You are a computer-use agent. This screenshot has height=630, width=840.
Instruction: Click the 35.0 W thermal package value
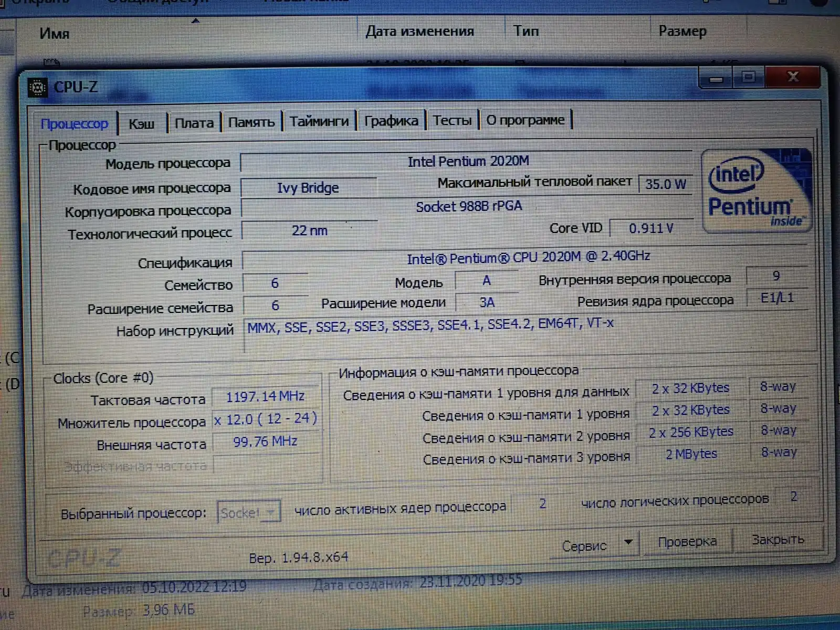pyautogui.click(x=666, y=184)
